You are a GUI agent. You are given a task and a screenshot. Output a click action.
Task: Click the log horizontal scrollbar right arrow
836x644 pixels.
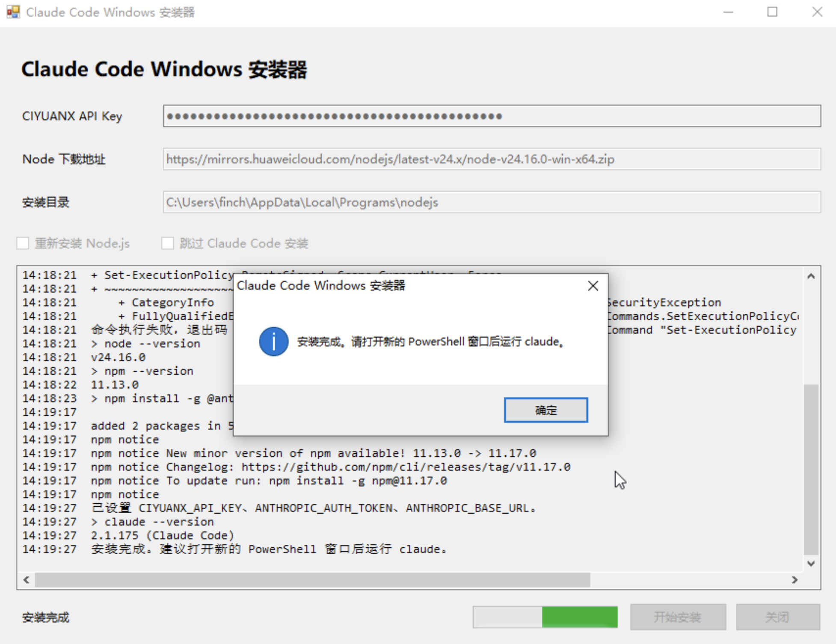click(x=795, y=580)
